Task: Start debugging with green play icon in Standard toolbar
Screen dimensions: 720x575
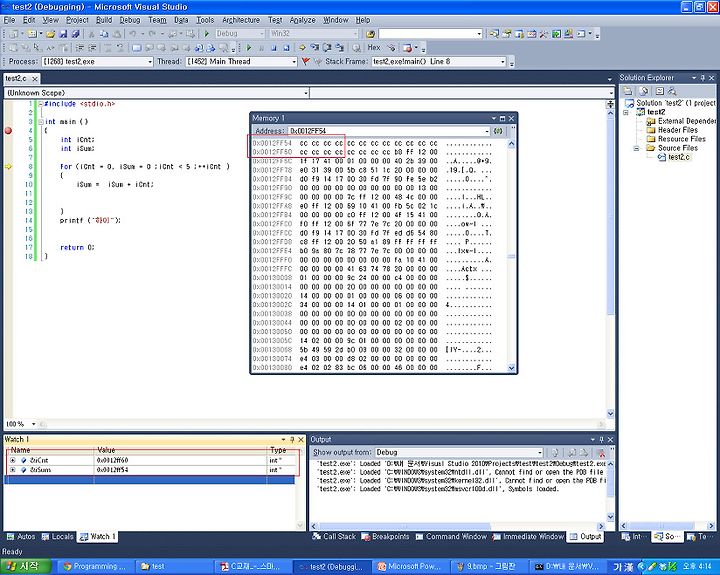Action: 207,34
